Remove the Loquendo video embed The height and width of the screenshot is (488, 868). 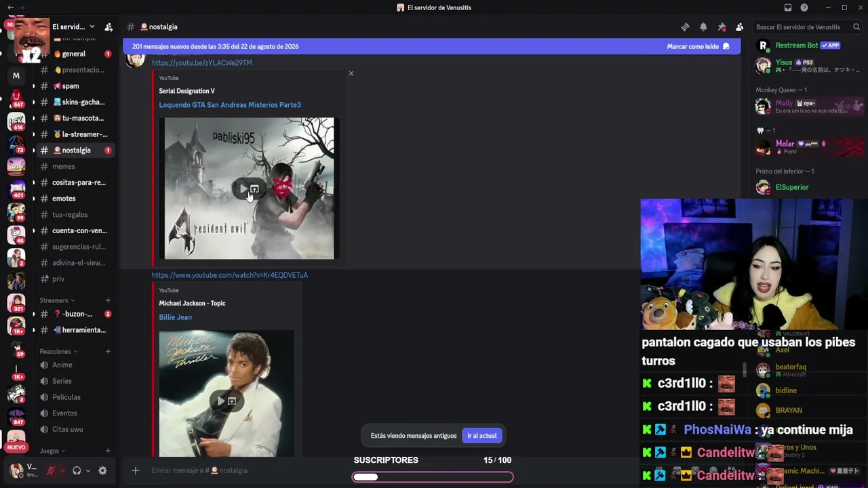coord(351,73)
